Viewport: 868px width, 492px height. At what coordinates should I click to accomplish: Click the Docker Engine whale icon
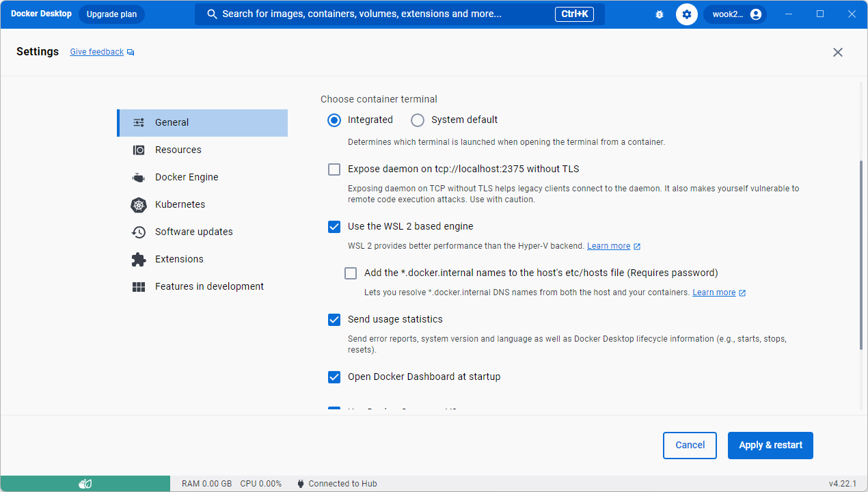click(139, 177)
